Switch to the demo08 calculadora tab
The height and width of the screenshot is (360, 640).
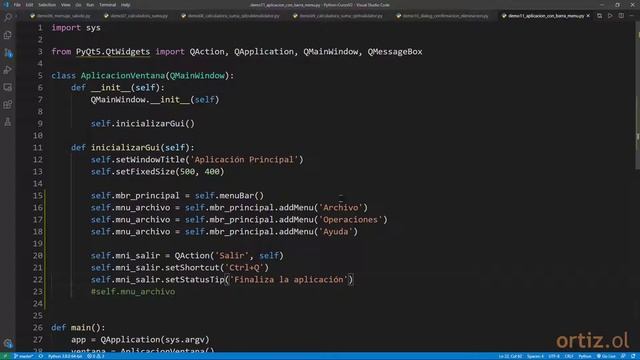(x=231, y=16)
